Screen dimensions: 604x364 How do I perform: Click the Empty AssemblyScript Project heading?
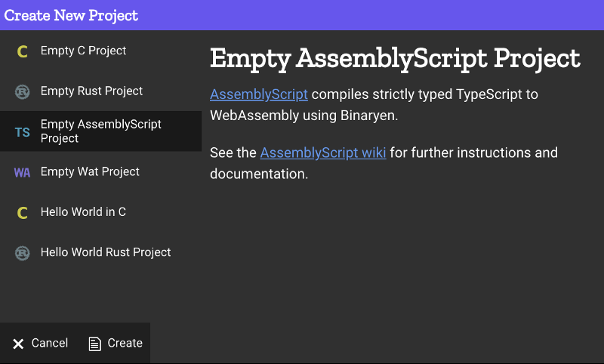[x=395, y=59]
